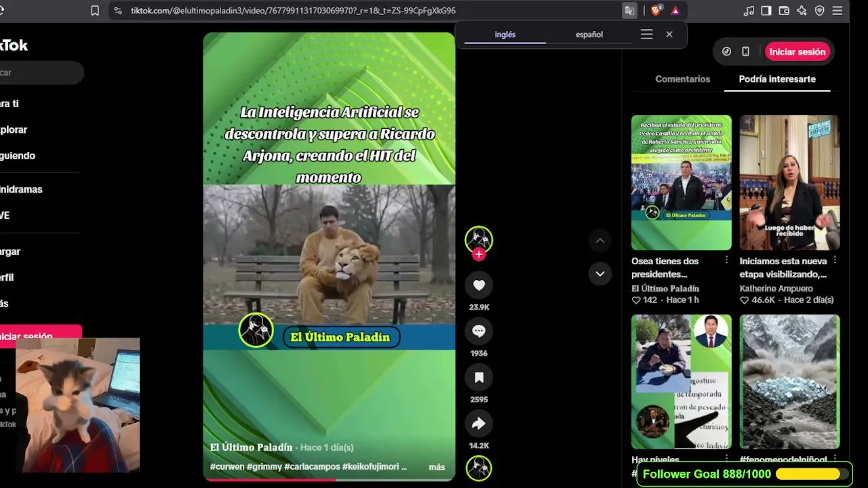The height and width of the screenshot is (488, 868).
Task: Click the Iniciar sesión button at top right
Action: tap(797, 52)
